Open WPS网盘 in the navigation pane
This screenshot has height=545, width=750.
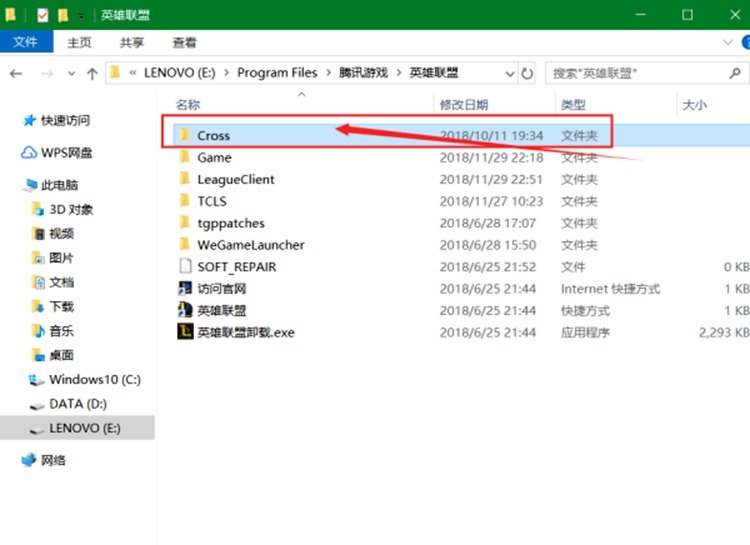66,153
